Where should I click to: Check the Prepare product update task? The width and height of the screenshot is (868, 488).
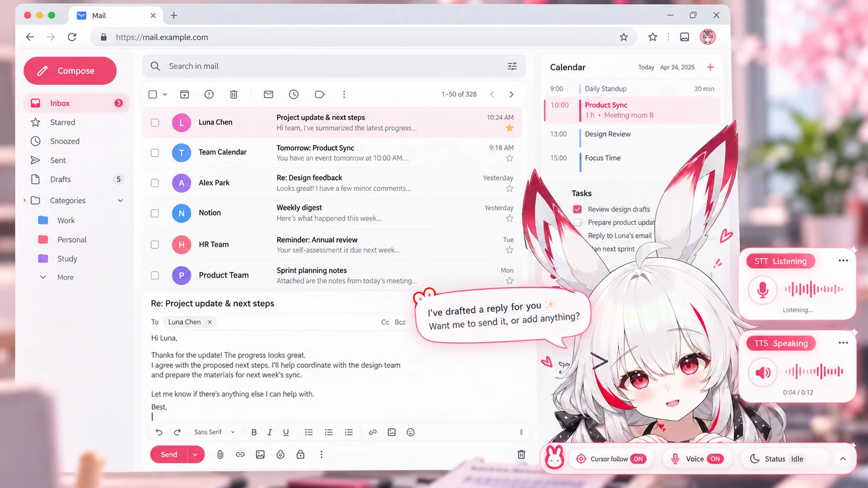577,222
